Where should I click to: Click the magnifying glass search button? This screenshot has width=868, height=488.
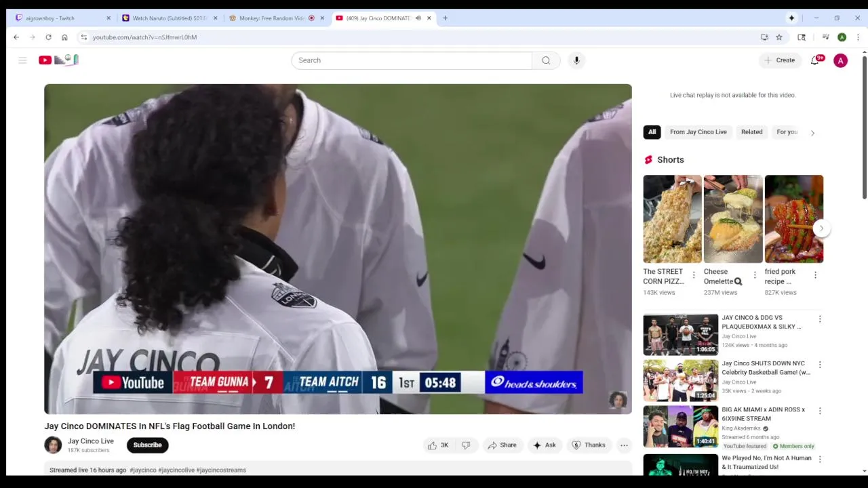tap(546, 60)
